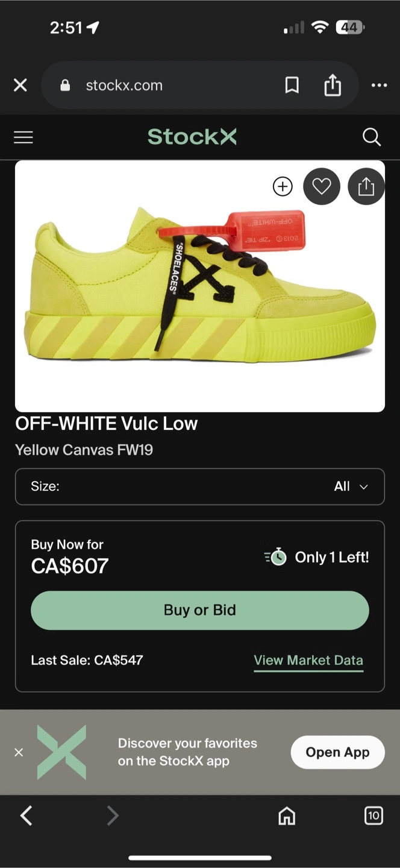Dismiss the StockX app banner
The height and width of the screenshot is (868, 400).
19,752
